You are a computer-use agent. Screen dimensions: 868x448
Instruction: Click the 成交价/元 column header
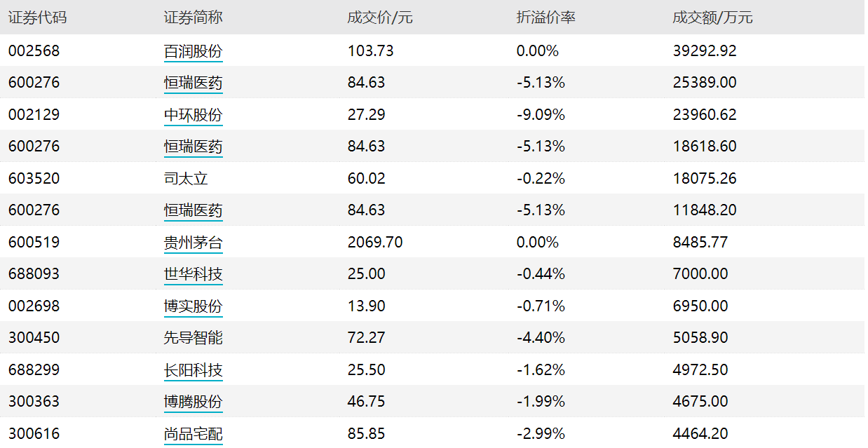380,18
